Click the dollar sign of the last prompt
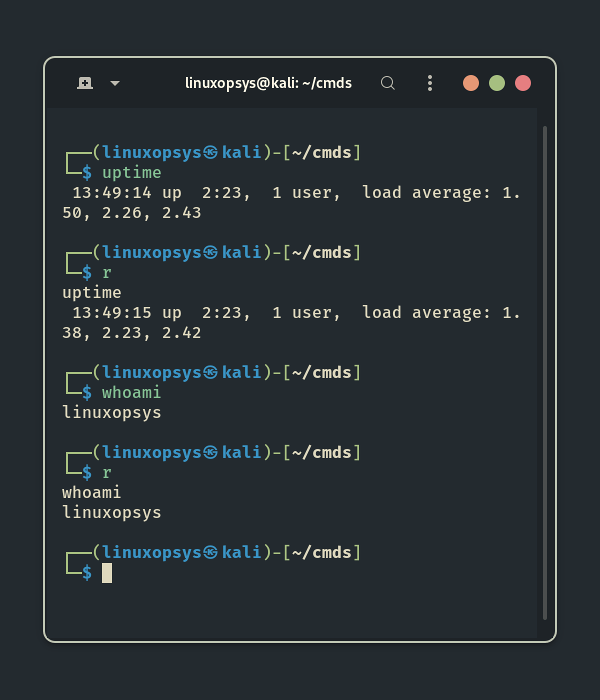 (87, 573)
